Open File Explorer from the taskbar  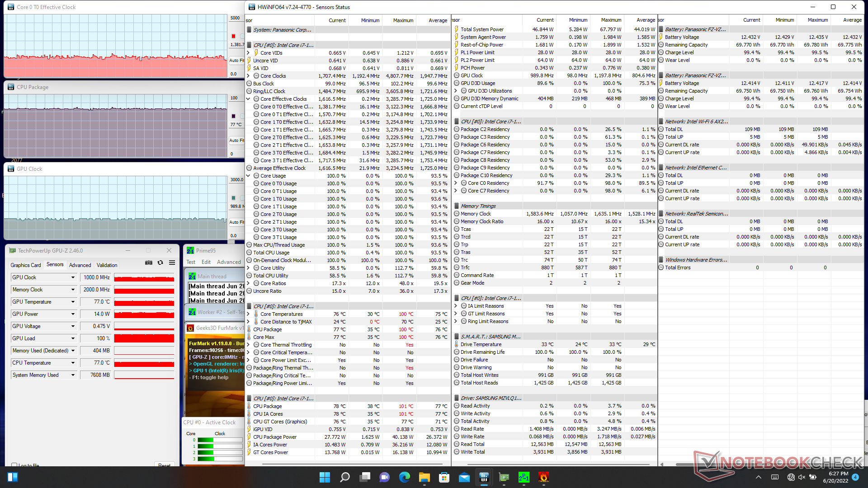pyautogui.click(x=424, y=477)
